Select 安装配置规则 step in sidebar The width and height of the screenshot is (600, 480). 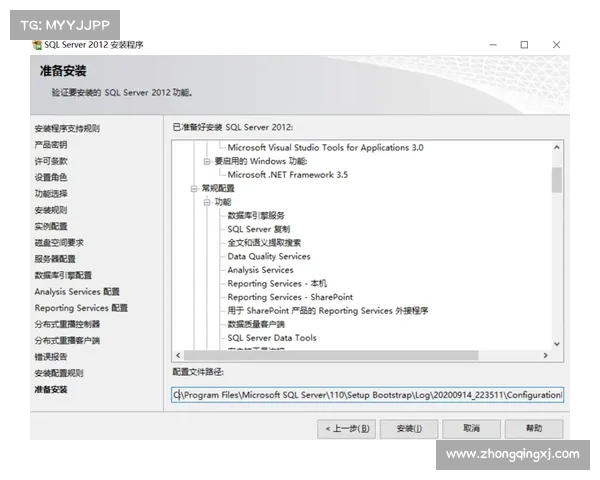pos(59,373)
